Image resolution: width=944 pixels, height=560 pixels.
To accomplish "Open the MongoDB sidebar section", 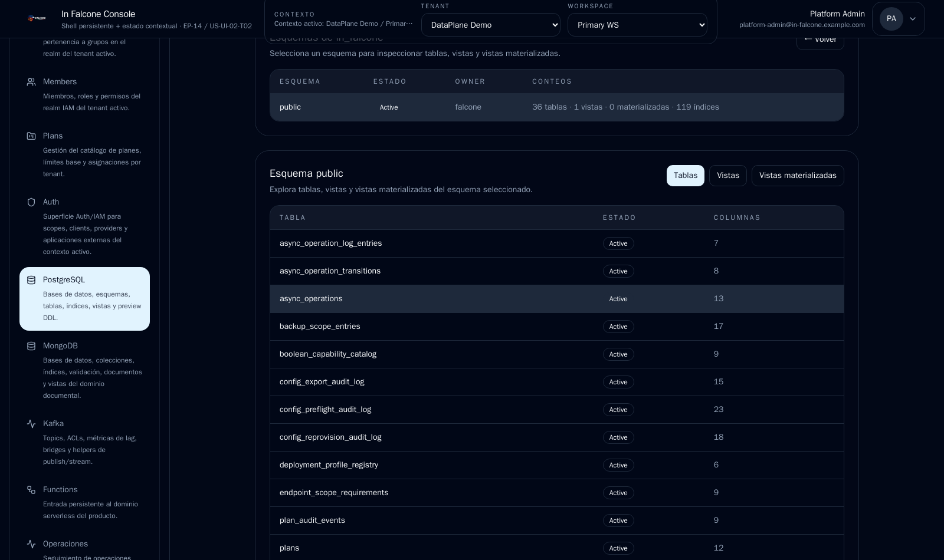I will (84, 371).
